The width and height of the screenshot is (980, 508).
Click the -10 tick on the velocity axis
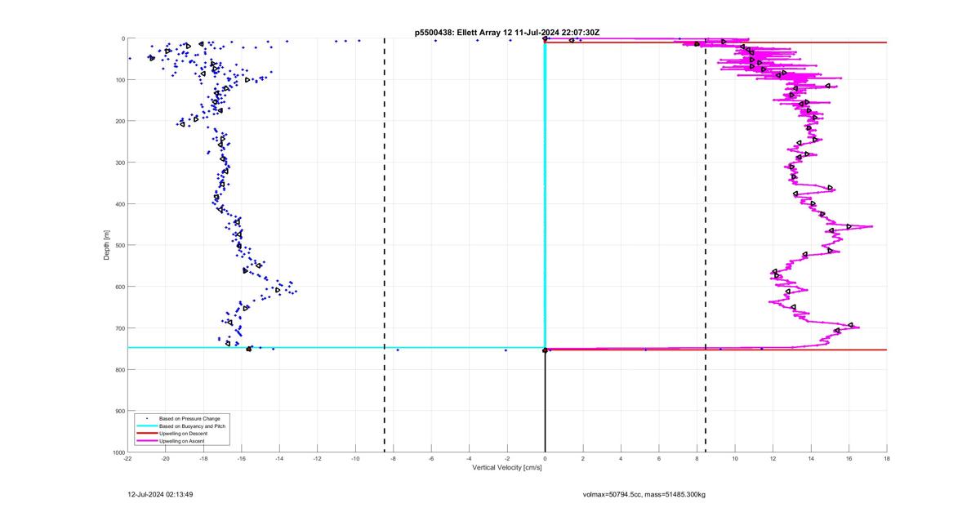pyautogui.click(x=355, y=459)
